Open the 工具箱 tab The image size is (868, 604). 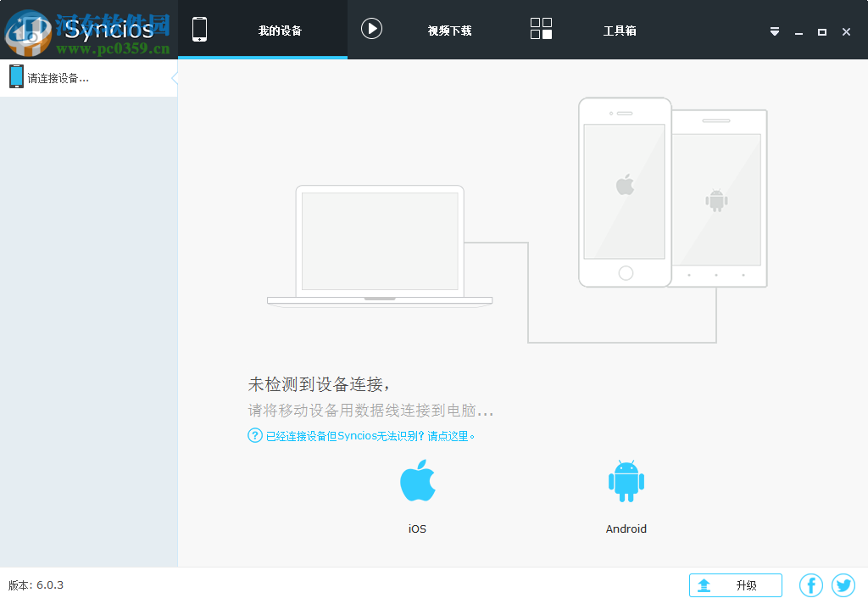tap(620, 28)
